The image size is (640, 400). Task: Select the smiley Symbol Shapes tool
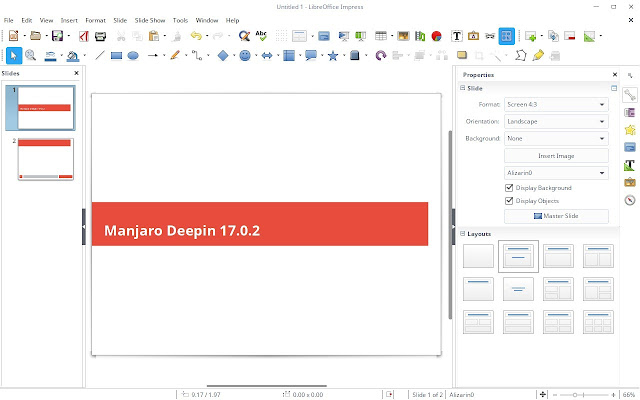click(x=245, y=55)
